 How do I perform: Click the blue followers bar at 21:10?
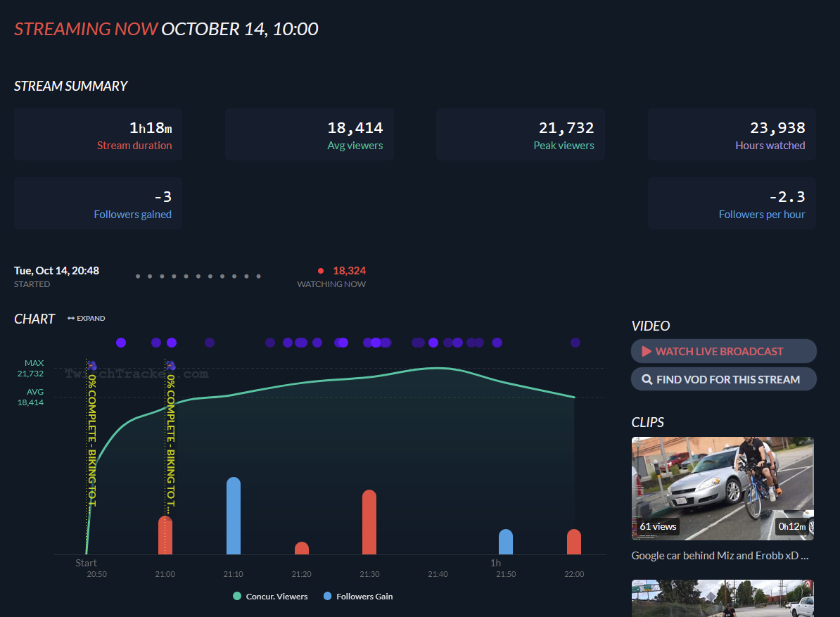(x=234, y=516)
